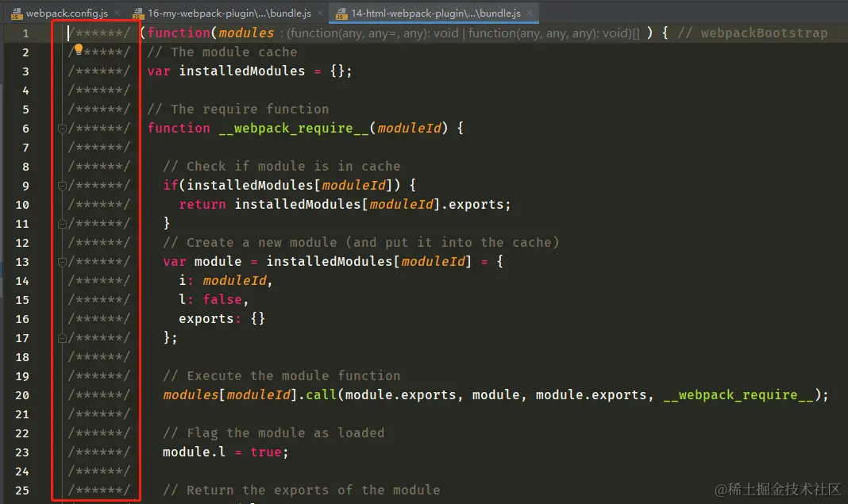Click '.exports;' at end of line 10
This screenshot has width=848, height=504.
tap(476, 205)
